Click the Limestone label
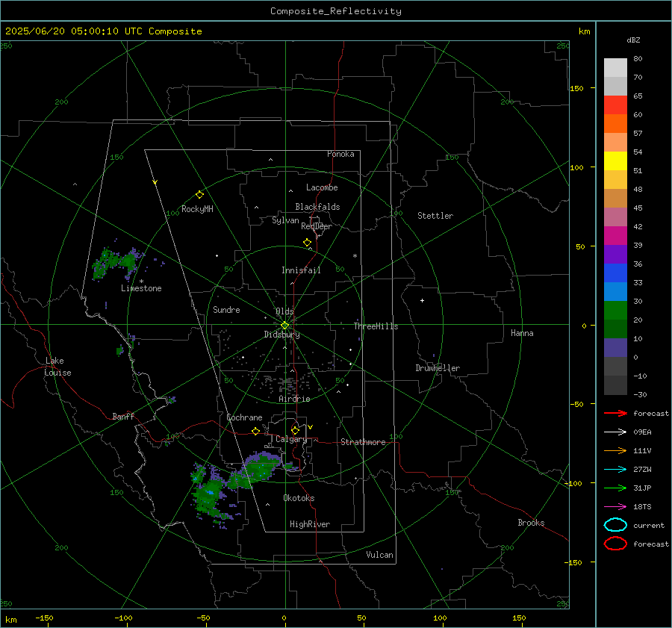Screen dimensions: 672x628 click(141, 288)
